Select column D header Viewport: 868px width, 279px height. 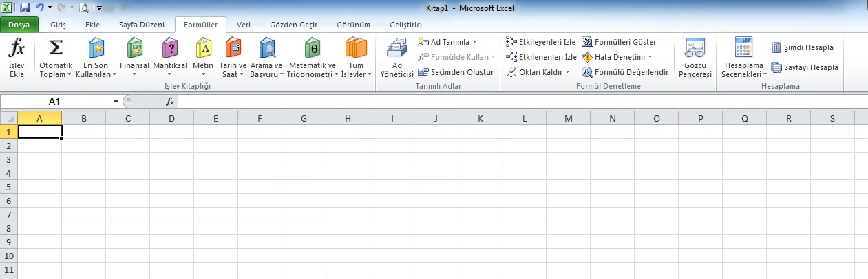coord(172,118)
